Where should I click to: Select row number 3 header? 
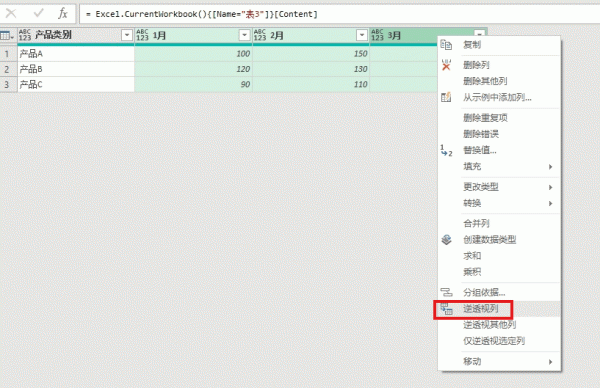[x=8, y=85]
